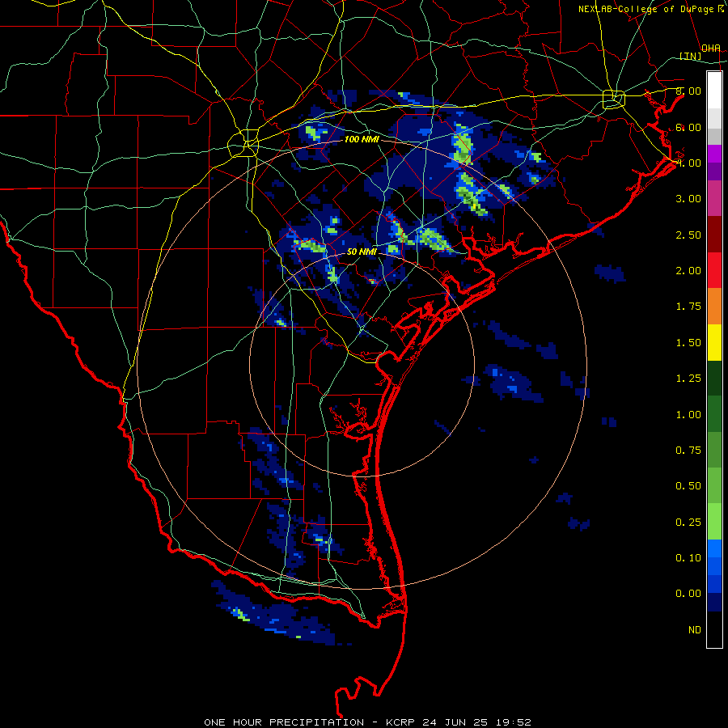Click the 0.00 scale value

tap(688, 594)
